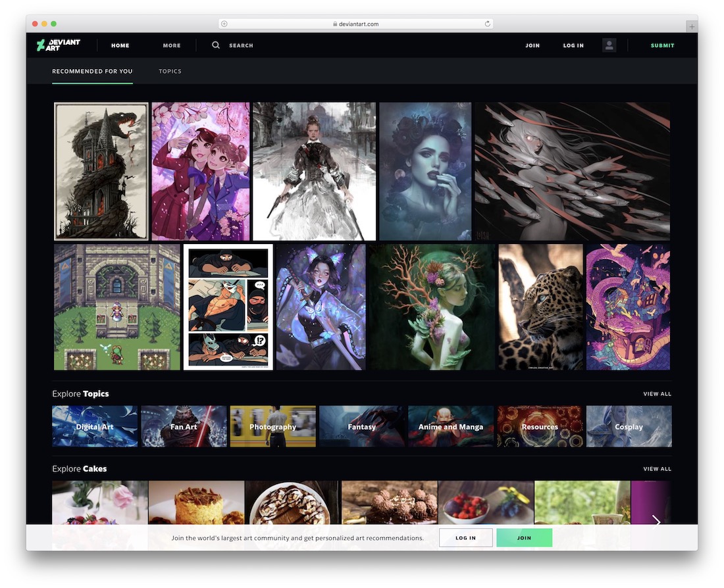Click the Search input field
The image size is (724, 588).
point(241,45)
